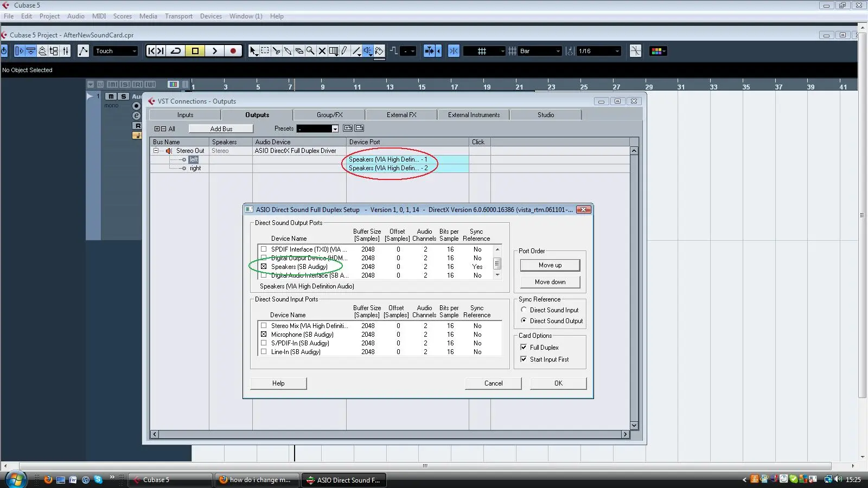
Task: Open the Touch automation mode dropdown
Action: 116,51
